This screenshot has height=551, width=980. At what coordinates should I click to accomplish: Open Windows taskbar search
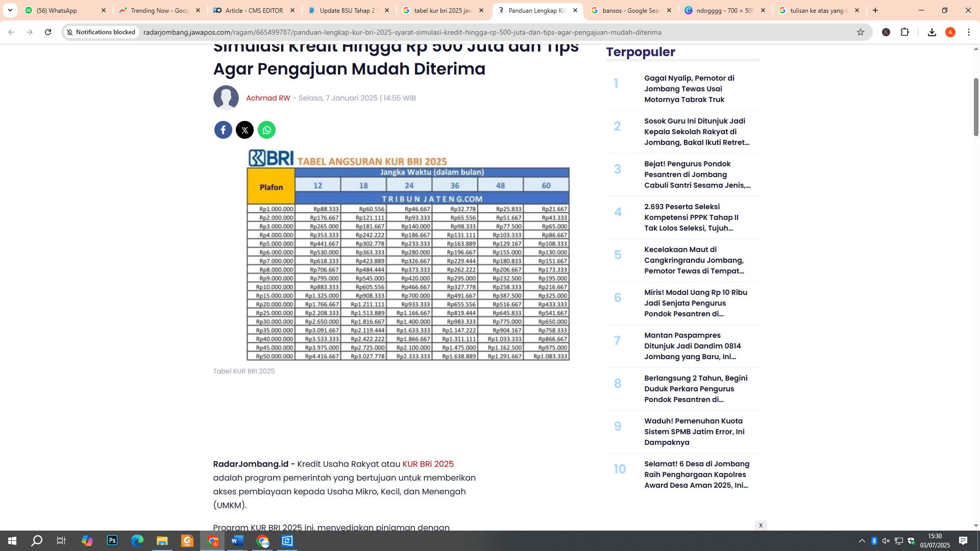[x=37, y=541]
